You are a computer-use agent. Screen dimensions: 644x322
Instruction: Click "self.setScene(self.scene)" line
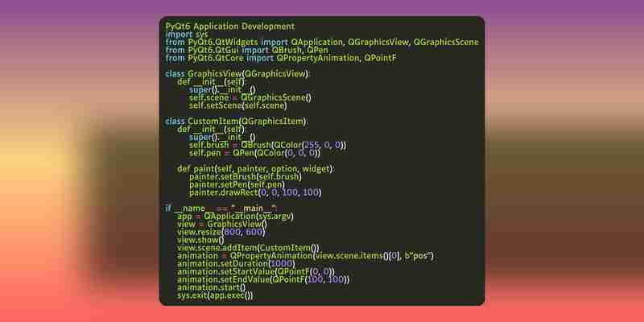(237, 105)
